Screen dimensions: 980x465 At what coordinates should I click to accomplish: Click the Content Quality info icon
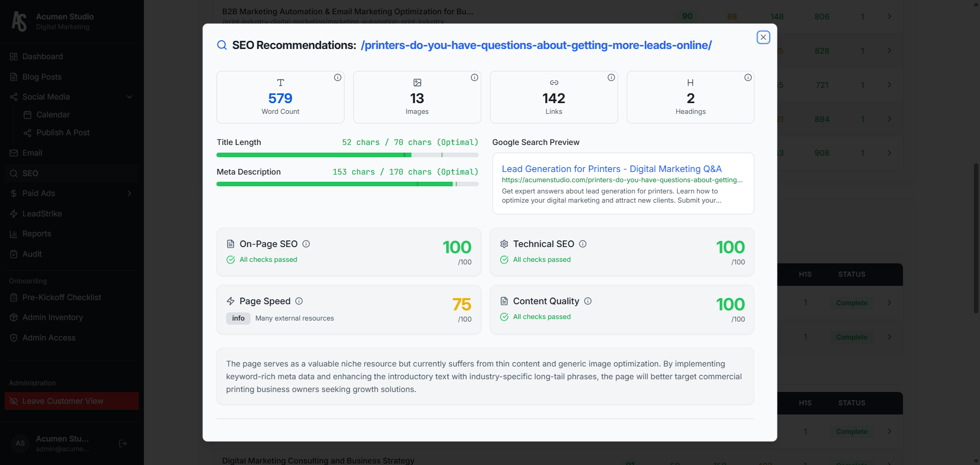pyautogui.click(x=588, y=301)
